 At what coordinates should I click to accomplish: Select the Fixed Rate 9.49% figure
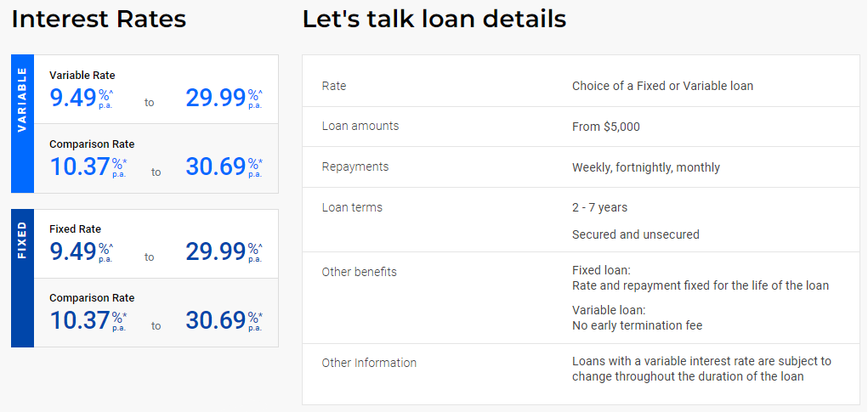tap(82, 251)
